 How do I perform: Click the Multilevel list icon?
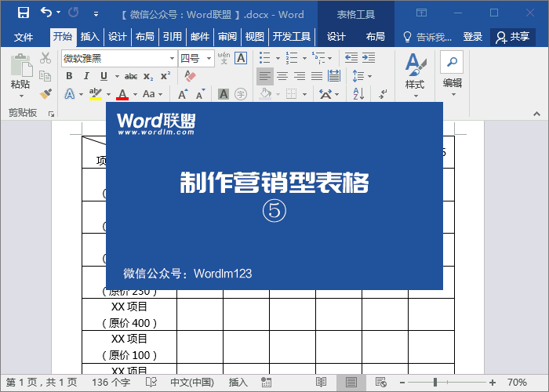318,58
